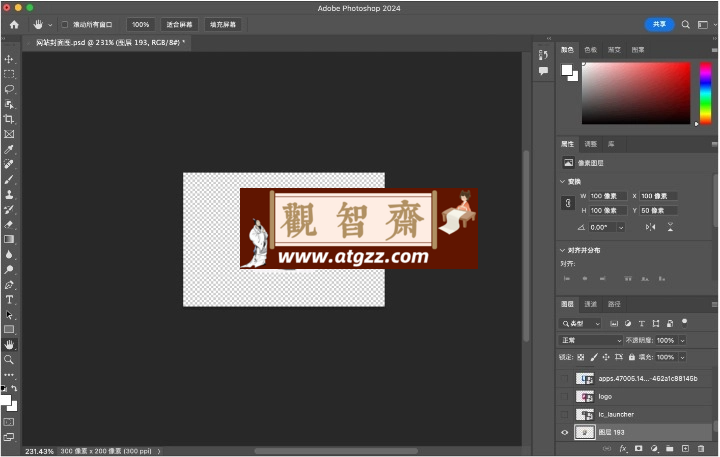Viewport: 720px width, 457px height.
Task: Select the Spot Healing Brush tool
Action: 9,164
